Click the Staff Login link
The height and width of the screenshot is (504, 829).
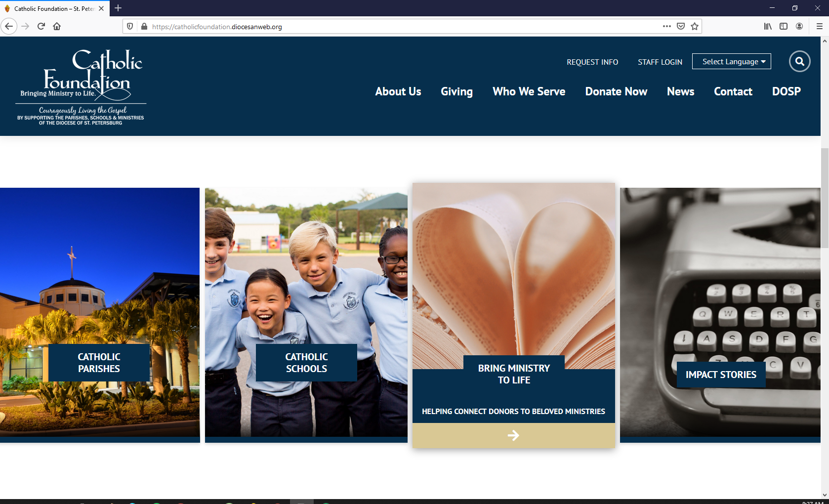click(660, 62)
